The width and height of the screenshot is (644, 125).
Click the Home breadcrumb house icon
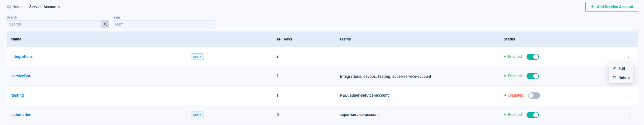(x=9, y=7)
